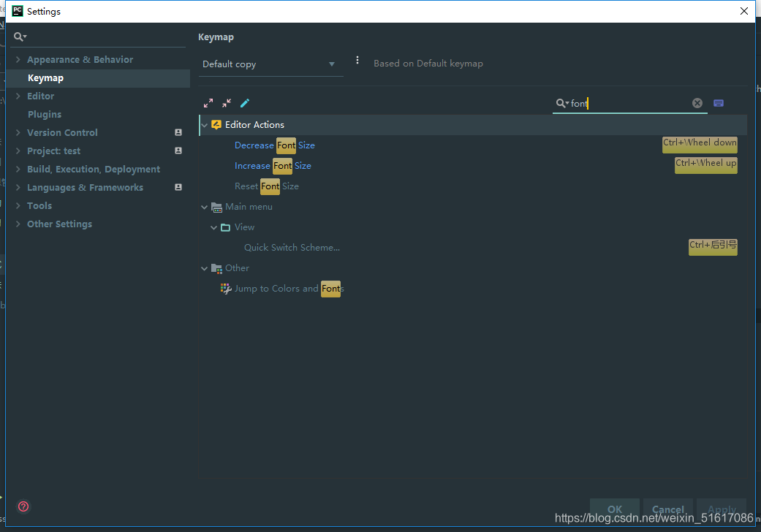Image resolution: width=761 pixels, height=532 pixels.
Task: Click the project-level badge icon beside Project: test
Action: click(x=178, y=151)
